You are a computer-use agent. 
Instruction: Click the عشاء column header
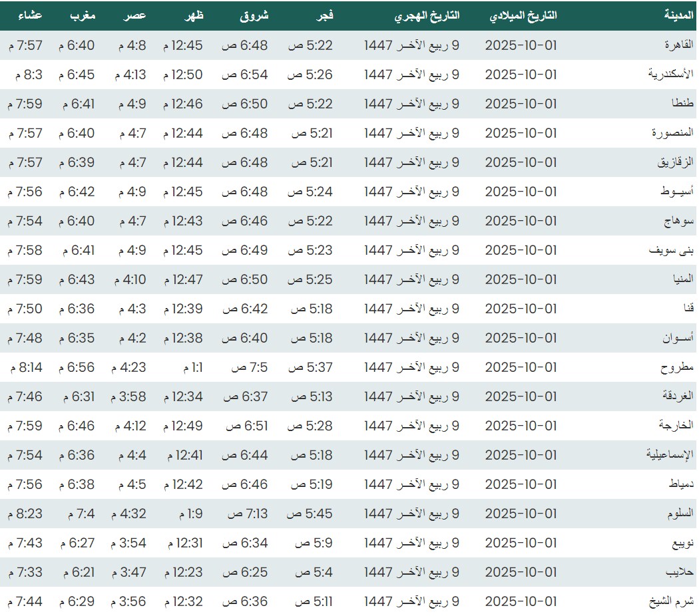click(x=30, y=15)
